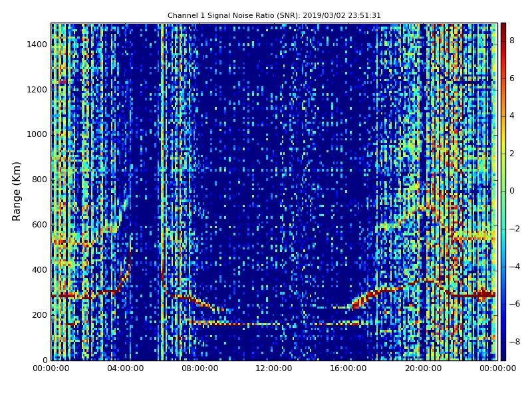This screenshot has height=399, width=532.
Task: Click the colorbar label −2
Action: pyautogui.click(x=515, y=229)
